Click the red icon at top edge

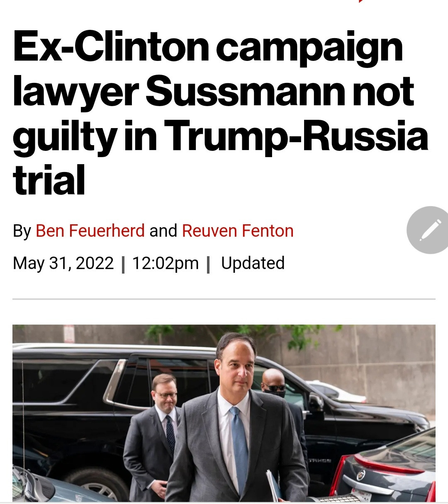coord(362,2)
